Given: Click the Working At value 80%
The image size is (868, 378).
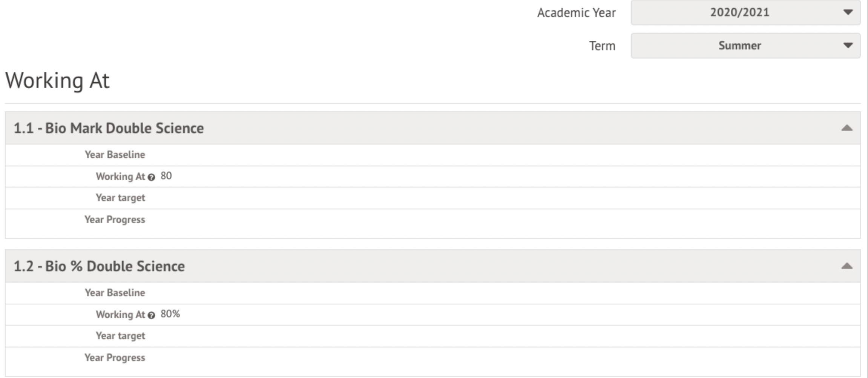Looking at the screenshot, I should click(x=170, y=314).
